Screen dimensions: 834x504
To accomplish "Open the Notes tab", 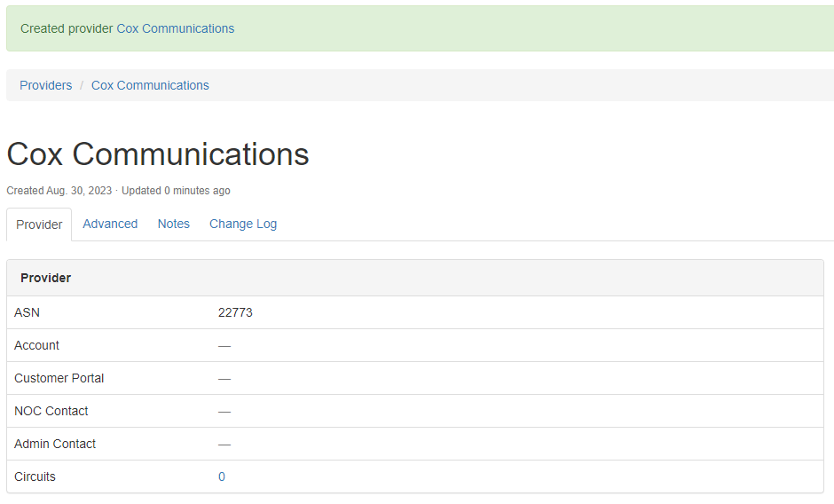I will click(174, 224).
